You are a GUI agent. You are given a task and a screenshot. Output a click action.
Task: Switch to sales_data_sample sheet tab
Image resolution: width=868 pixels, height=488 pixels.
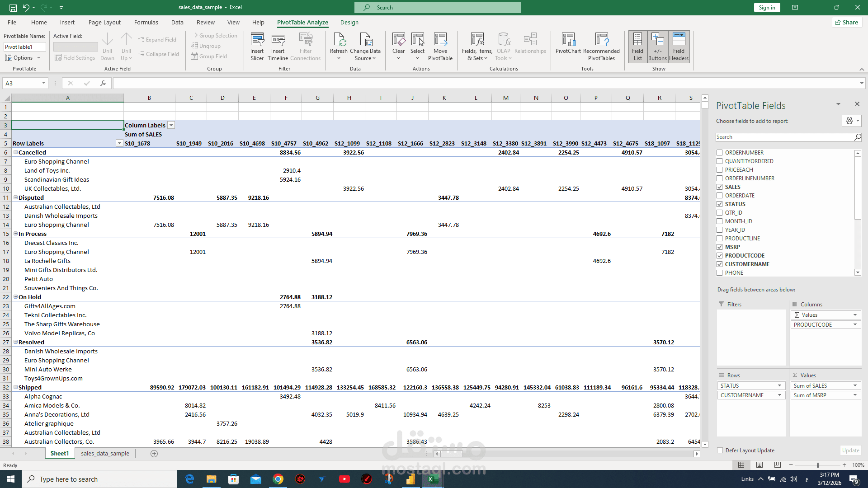(x=105, y=454)
